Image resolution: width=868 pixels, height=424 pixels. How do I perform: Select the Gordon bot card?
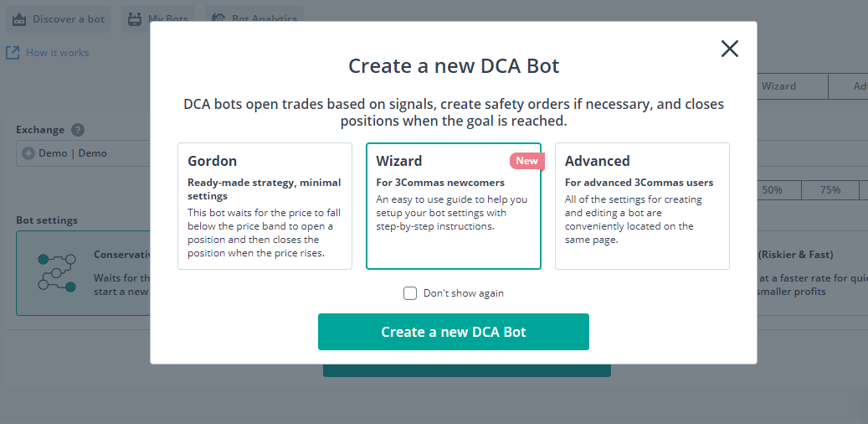[265, 206]
